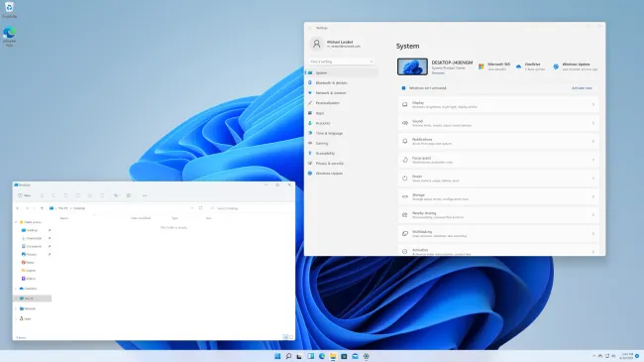Open the Windows Start menu on taskbar
644x362 pixels.
pyautogui.click(x=277, y=356)
